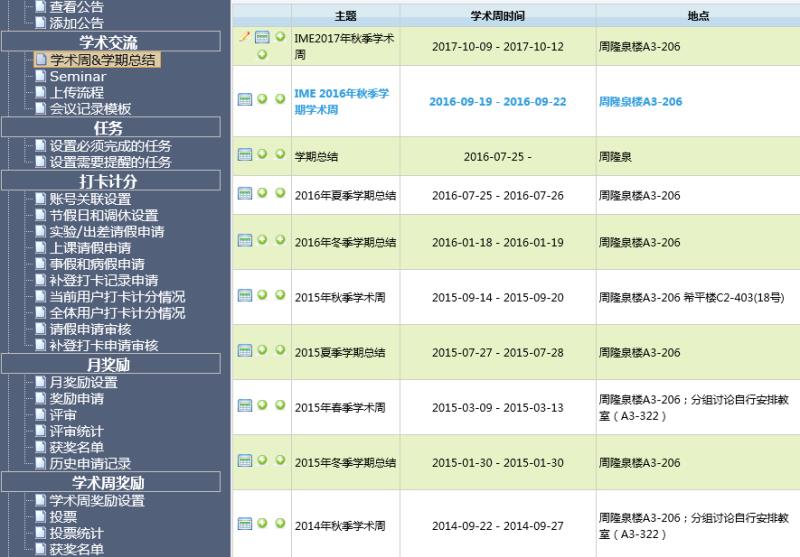Viewport: 800px width, 557px height.
Task: Click the calendar icon for 2015夏季学期总结
Action: 244,351
